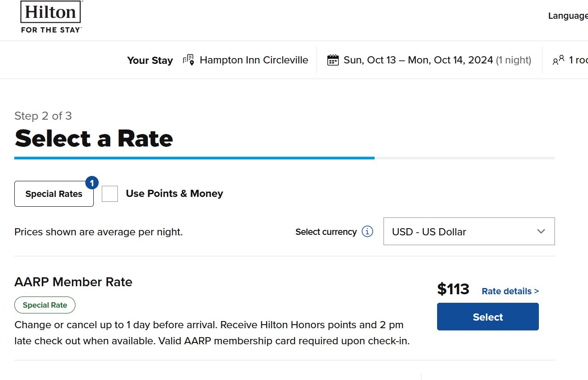The image size is (588, 380).
Task: Click the AARP Member Rate heading
Action: [x=74, y=282]
